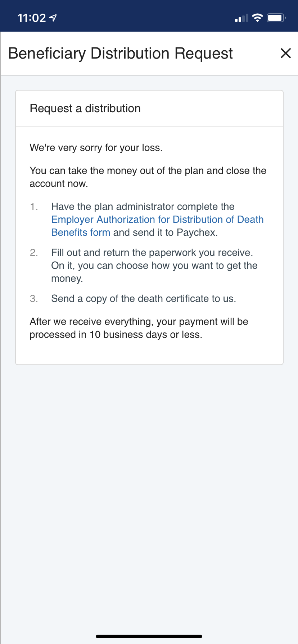298x644 pixels.
Task: Click the "take the money out of the plan" paragraph
Action: [x=148, y=177]
